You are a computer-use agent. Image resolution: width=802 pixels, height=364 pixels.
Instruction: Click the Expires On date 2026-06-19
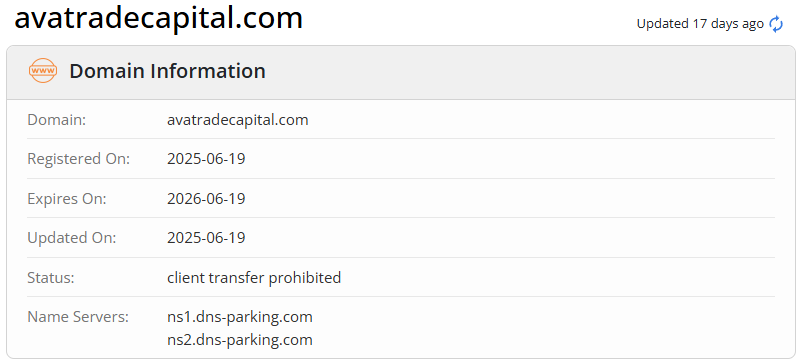[206, 198]
